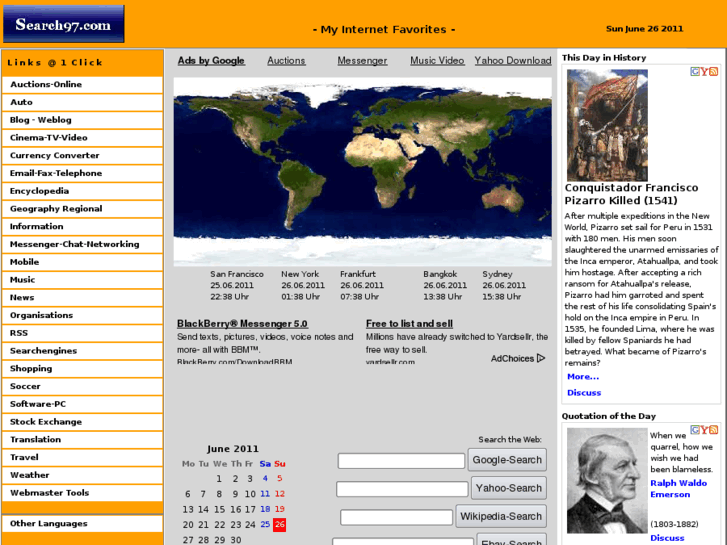
Task: Open Webmaster Tools in sidebar
Action: (83, 493)
